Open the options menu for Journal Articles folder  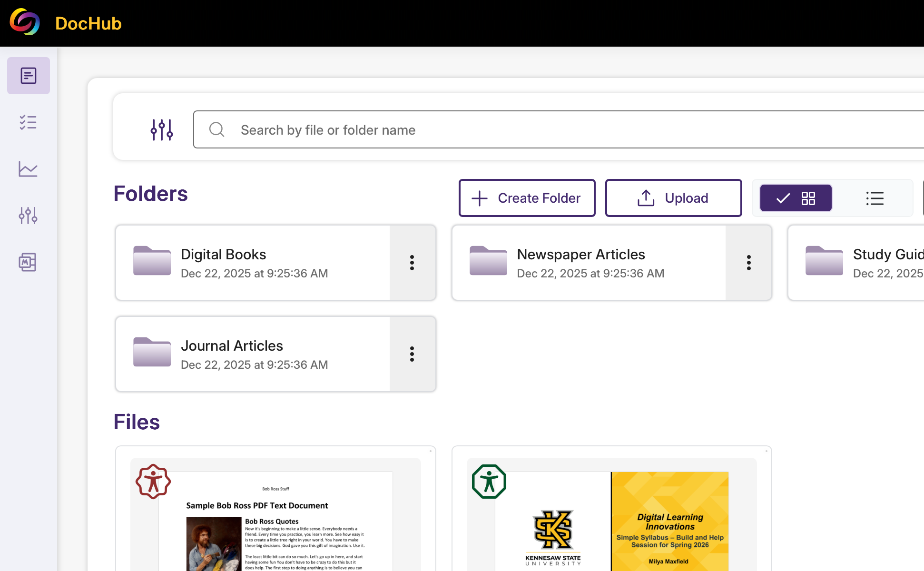(x=412, y=354)
